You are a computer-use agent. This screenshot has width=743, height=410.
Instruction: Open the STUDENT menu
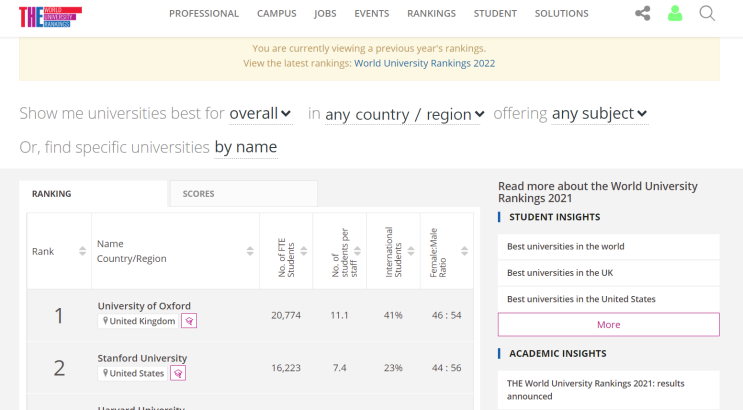pyautogui.click(x=495, y=14)
